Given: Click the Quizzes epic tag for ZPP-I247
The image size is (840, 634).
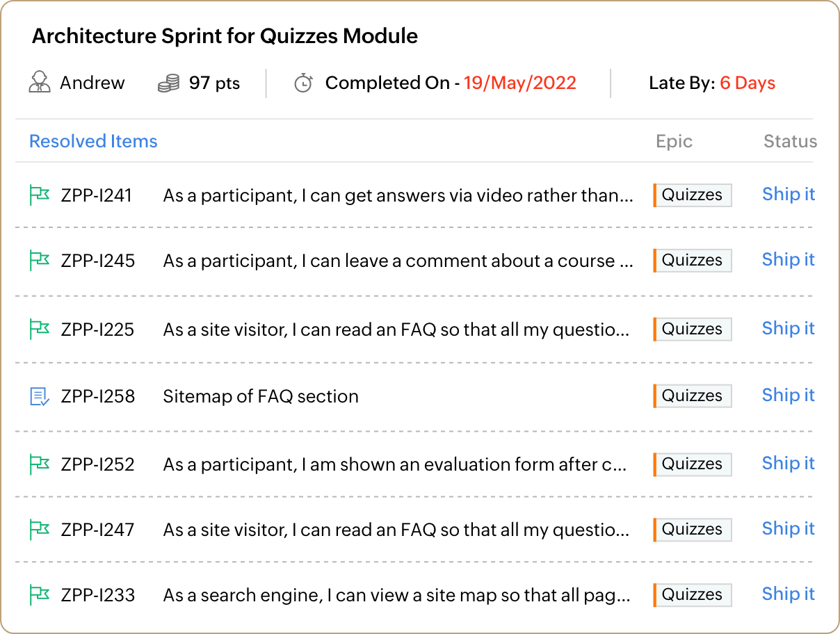Looking at the screenshot, I should pyautogui.click(x=693, y=530).
